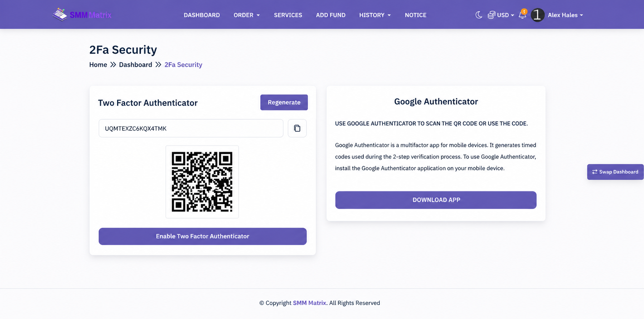Toggle dark mode moon icon

479,15
